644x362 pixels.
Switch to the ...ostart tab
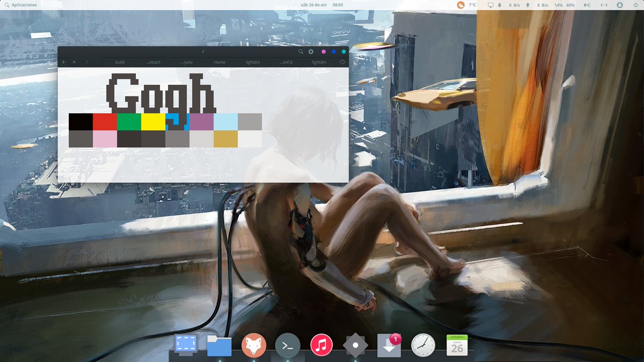coord(153,62)
